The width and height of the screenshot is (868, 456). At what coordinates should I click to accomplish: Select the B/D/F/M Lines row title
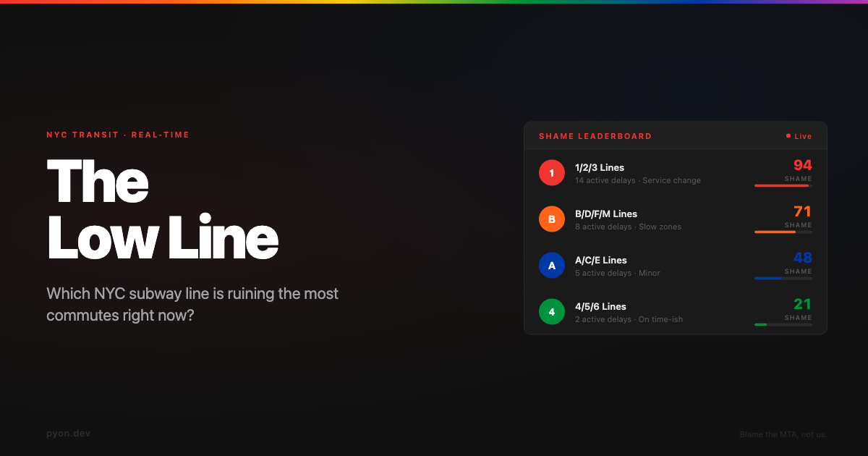[606, 214]
